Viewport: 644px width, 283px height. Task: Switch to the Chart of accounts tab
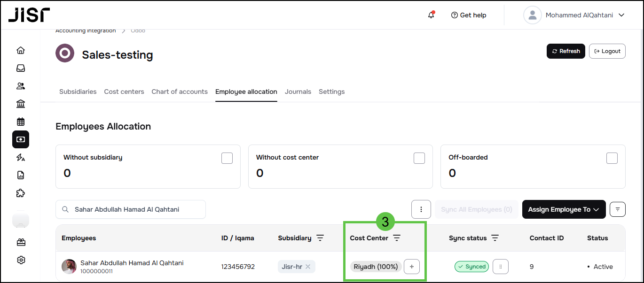(x=180, y=92)
